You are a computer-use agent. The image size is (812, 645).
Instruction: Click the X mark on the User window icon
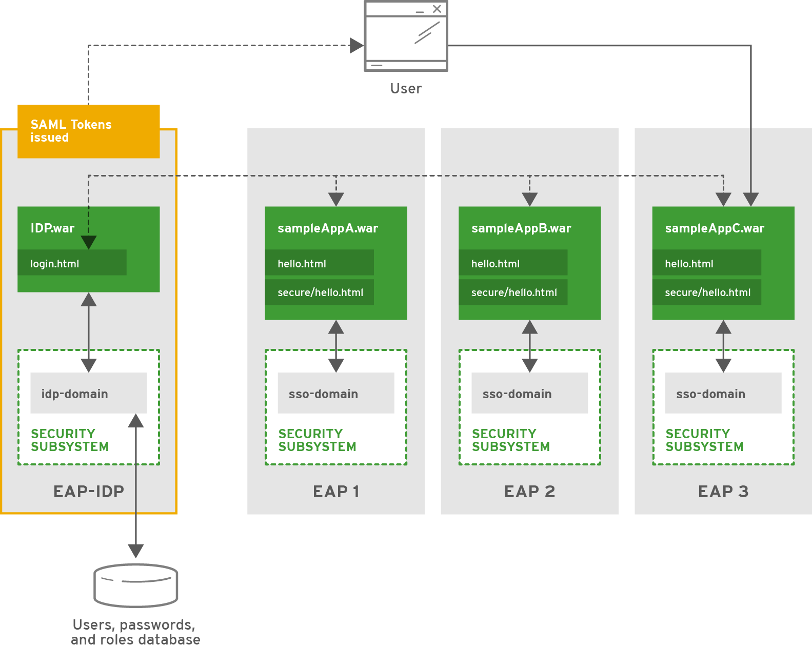[x=437, y=9]
